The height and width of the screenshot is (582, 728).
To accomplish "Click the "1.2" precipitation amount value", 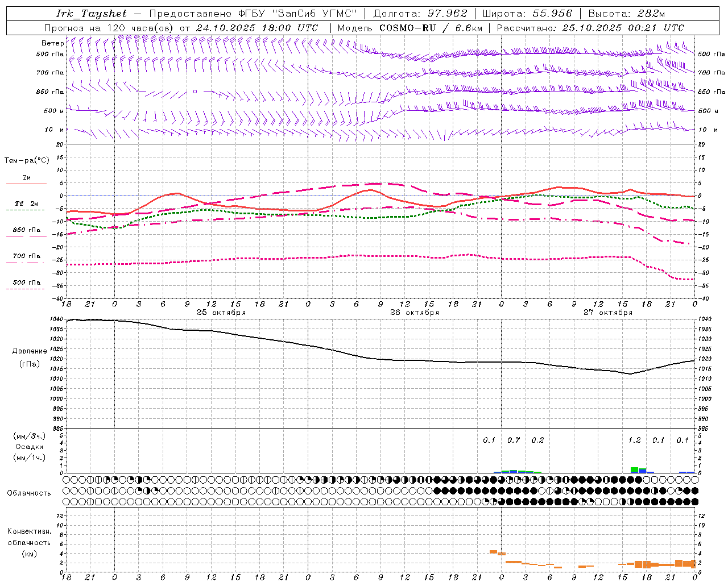I will point(634,440).
